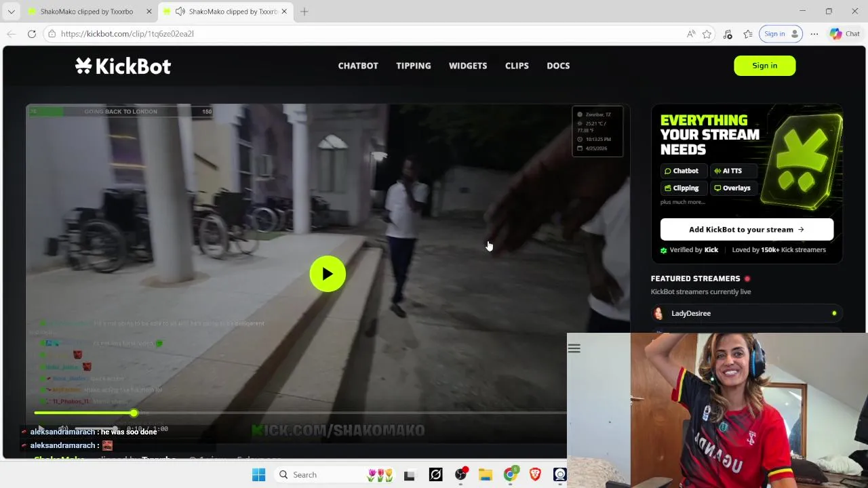Open the Copilot Chat button

(x=845, y=34)
